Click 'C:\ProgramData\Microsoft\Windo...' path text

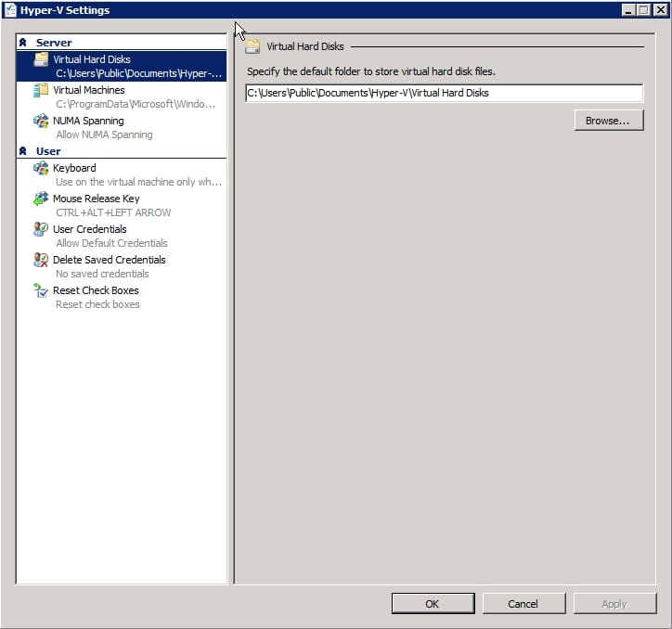pyautogui.click(x=136, y=104)
